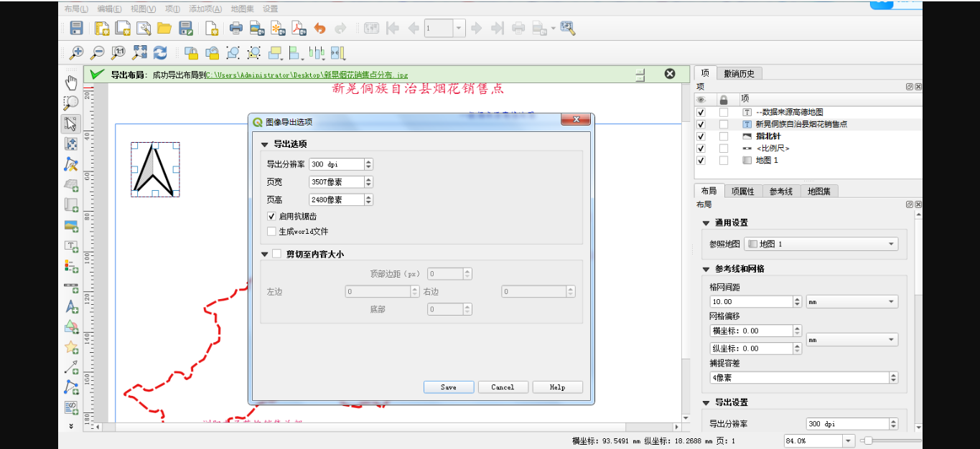
Task: Toggle visibility of 指北针 item
Action: (701, 136)
